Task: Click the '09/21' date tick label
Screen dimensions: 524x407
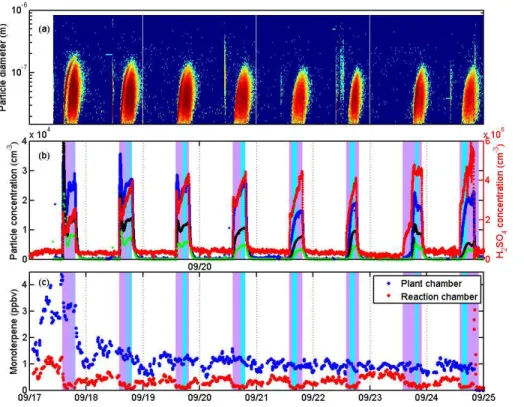Action: (256, 398)
